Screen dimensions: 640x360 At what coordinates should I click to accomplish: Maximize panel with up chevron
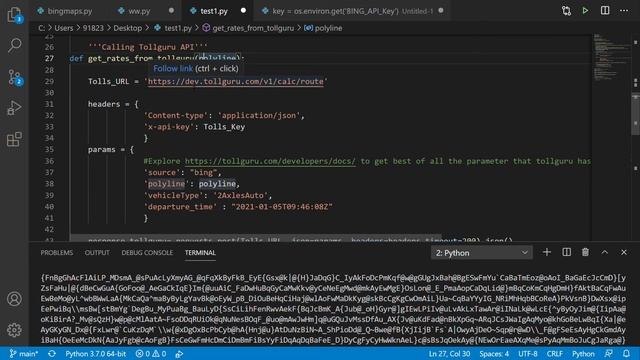tap(604, 252)
